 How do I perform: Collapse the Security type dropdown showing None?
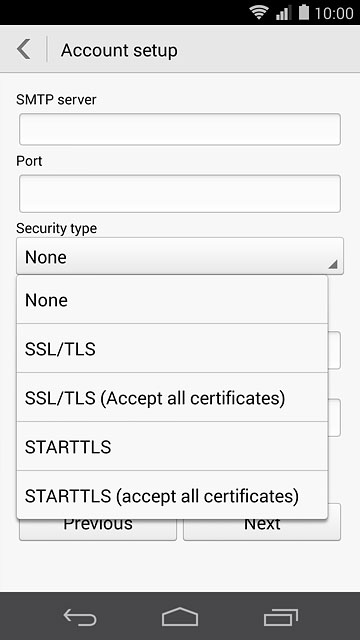coord(180,256)
